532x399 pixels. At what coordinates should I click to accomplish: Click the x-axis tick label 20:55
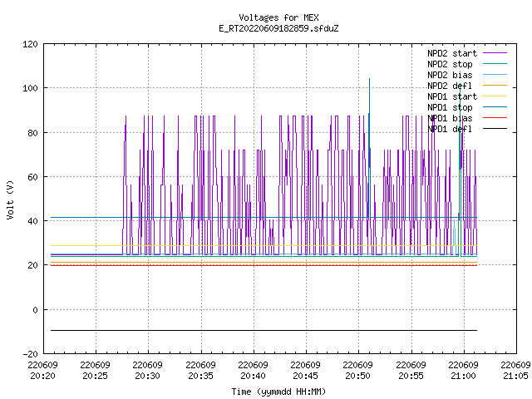tap(411, 376)
